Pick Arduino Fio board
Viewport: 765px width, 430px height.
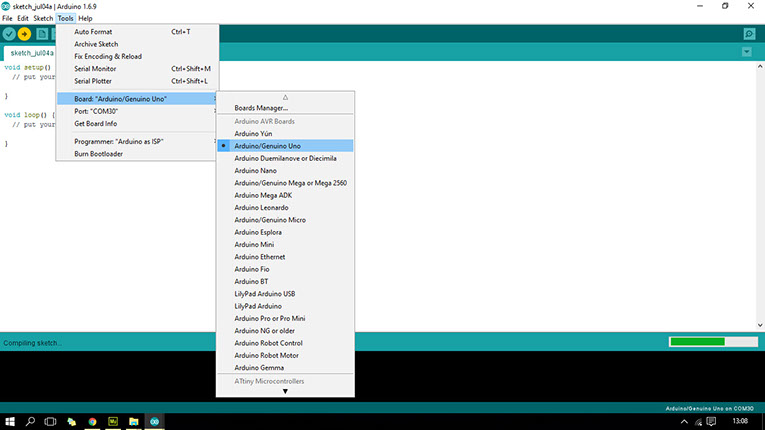[285, 269]
